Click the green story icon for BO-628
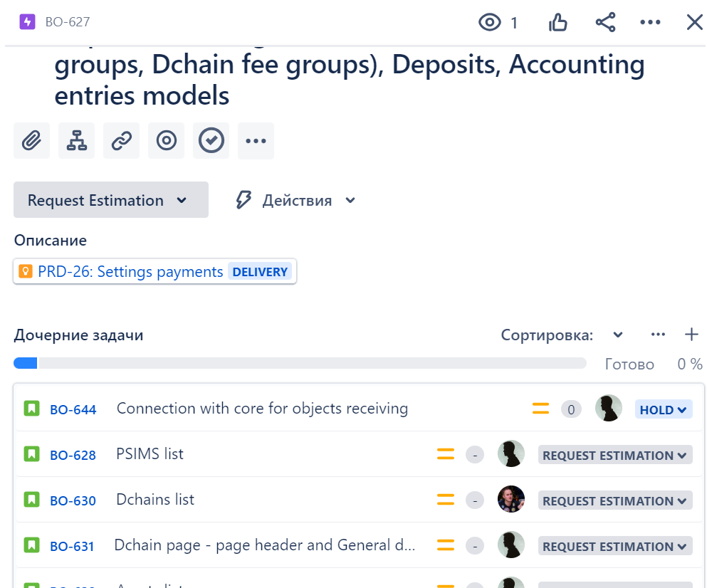 click(31, 454)
